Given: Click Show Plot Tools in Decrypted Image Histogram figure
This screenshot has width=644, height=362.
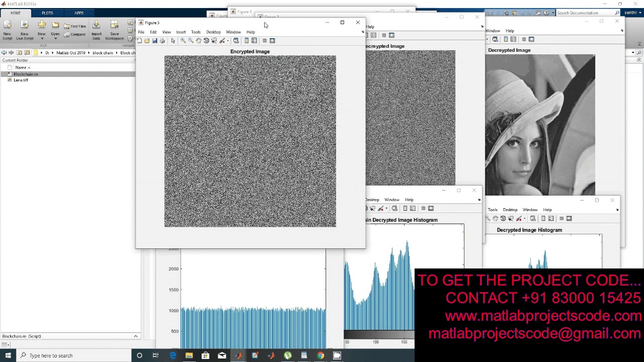Looking at the screenshot, I should [569, 218].
